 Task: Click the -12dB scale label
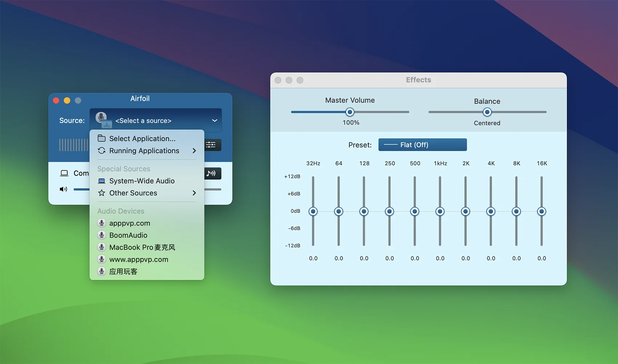pyautogui.click(x=293, y=246)
